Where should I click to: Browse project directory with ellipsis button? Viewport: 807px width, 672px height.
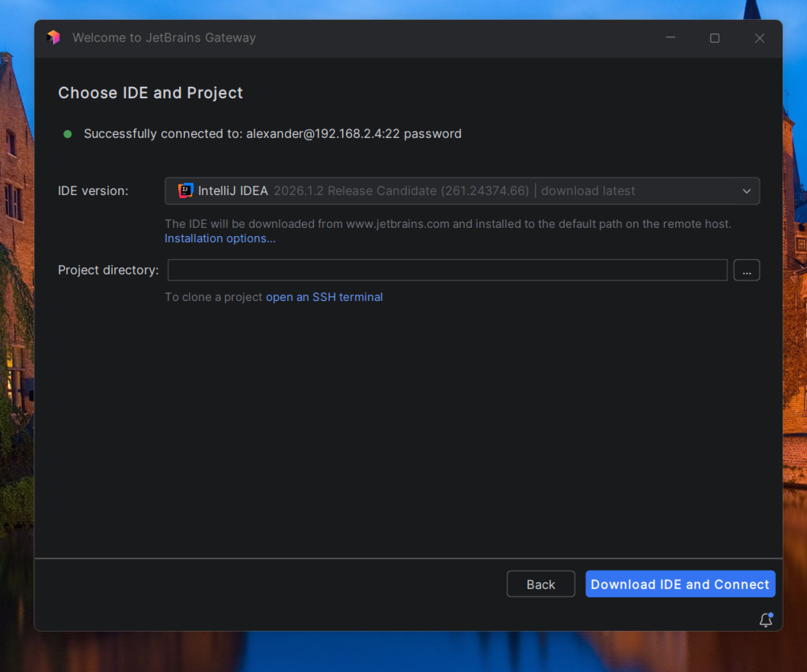click(x=746, y=270)
